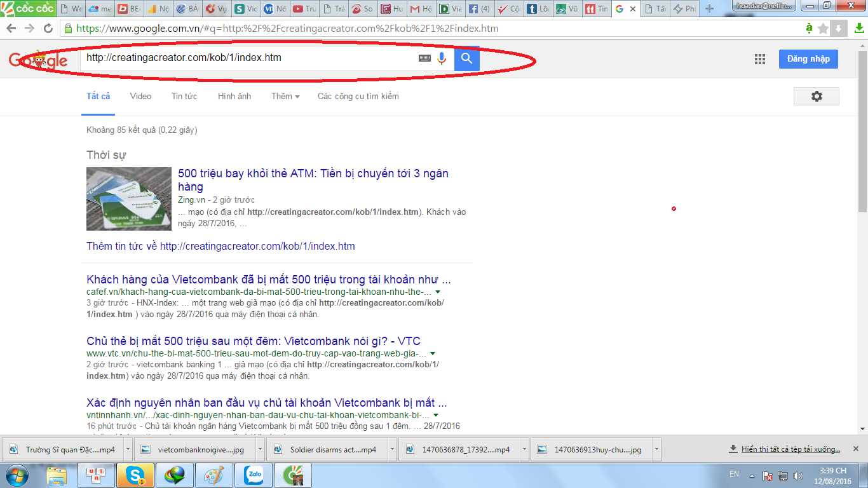Expand the Thêm search filter dropdown

(285, 97)
